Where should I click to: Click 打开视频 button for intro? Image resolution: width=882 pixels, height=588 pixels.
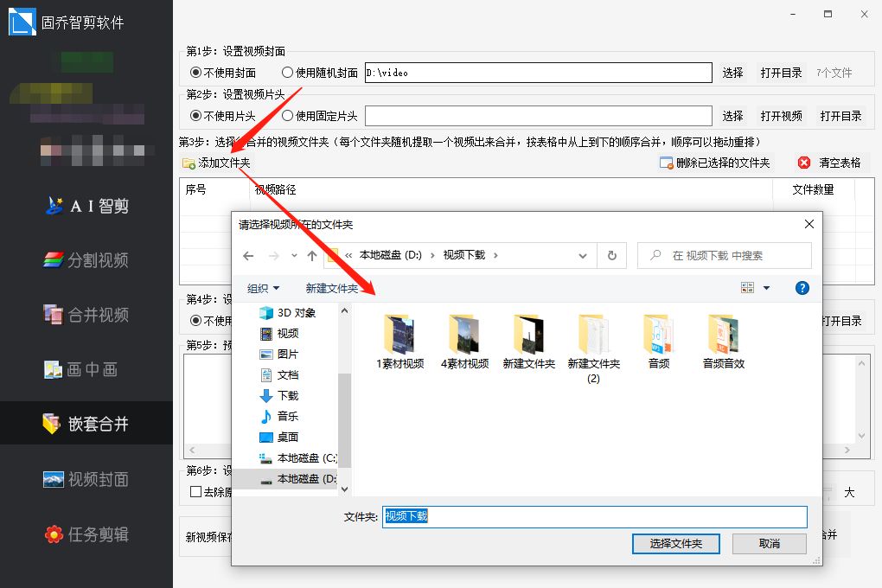781,116
